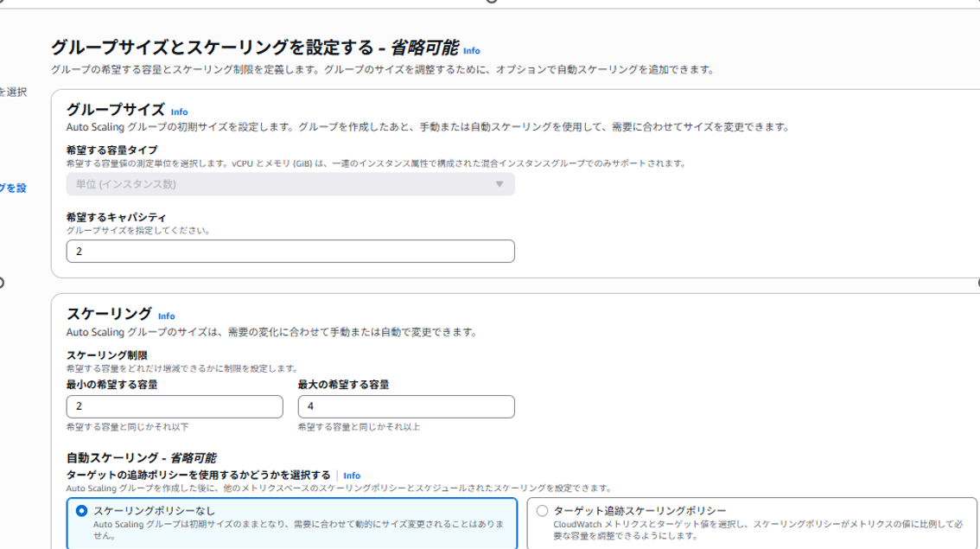Select the highlighted スケーリングポリシーなし option card
Screen dimensions: 980x549
(x=285, y=519)
